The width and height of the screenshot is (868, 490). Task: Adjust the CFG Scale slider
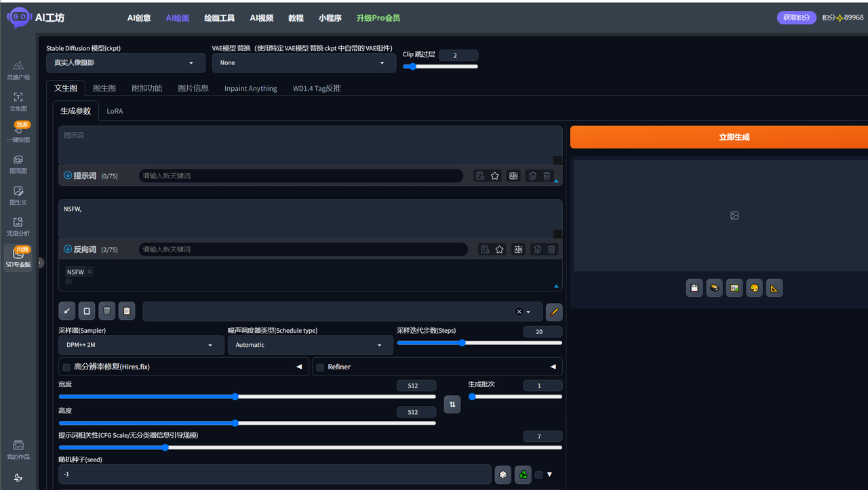coord(311,447)
